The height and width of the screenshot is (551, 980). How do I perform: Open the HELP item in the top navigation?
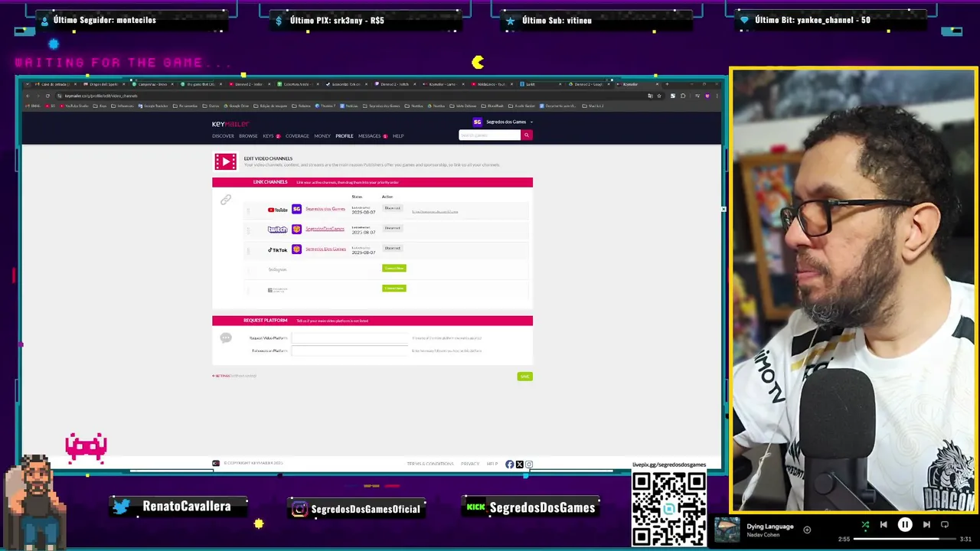coord(398,136)
